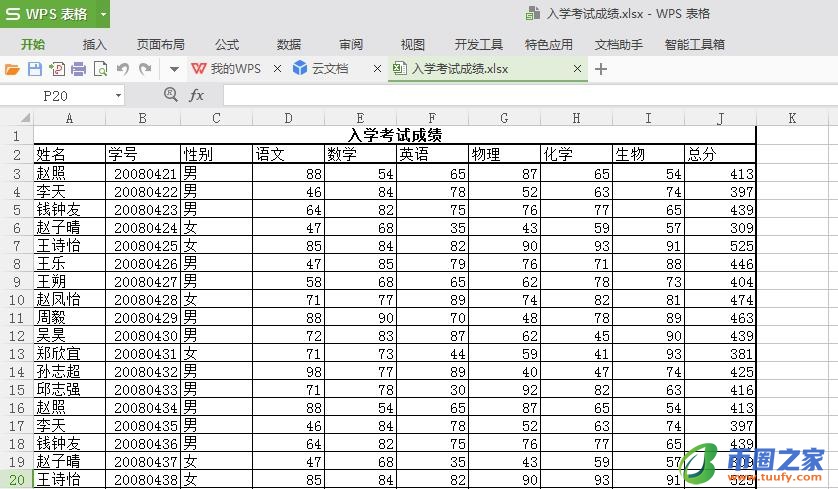Click the 姓名 header cell

click(x=69, y=154)
